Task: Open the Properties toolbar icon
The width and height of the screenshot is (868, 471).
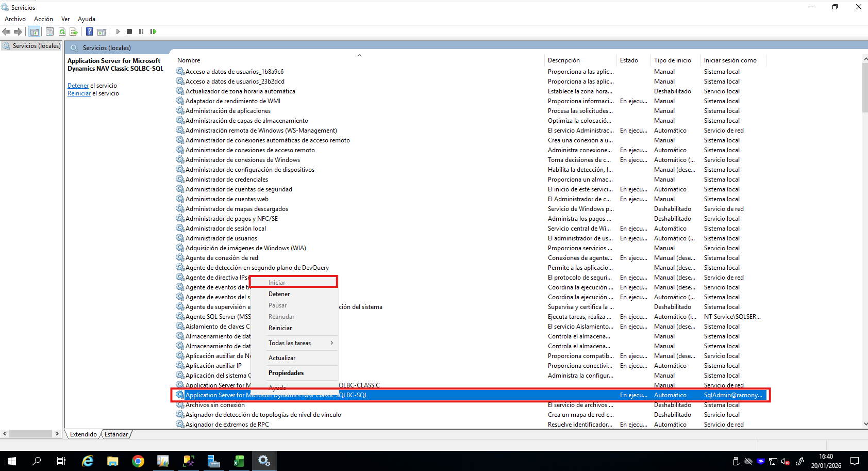Action: (x=49, y=32)
